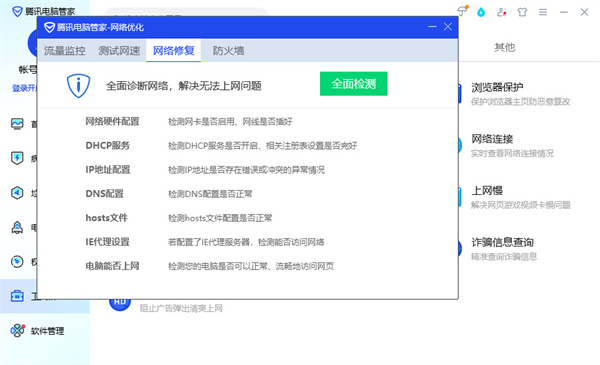This screenshot has height=365, width=600.
Task: Open the hamburger main menu icon
Action: coord(543,12)
